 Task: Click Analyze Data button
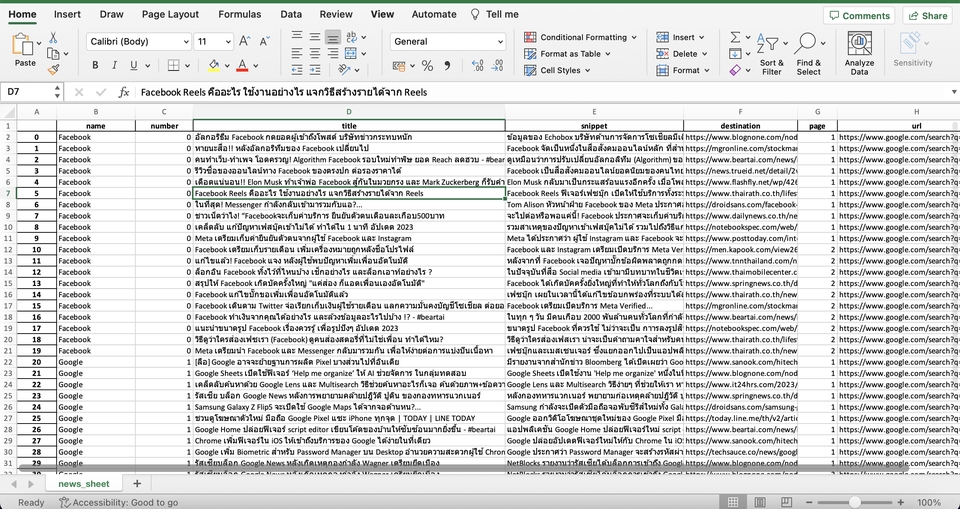pyautogui.click(x=859, y=54)
